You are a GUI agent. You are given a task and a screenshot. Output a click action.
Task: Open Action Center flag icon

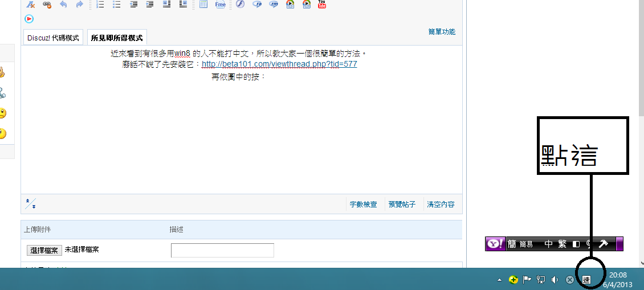coord(527,280)
